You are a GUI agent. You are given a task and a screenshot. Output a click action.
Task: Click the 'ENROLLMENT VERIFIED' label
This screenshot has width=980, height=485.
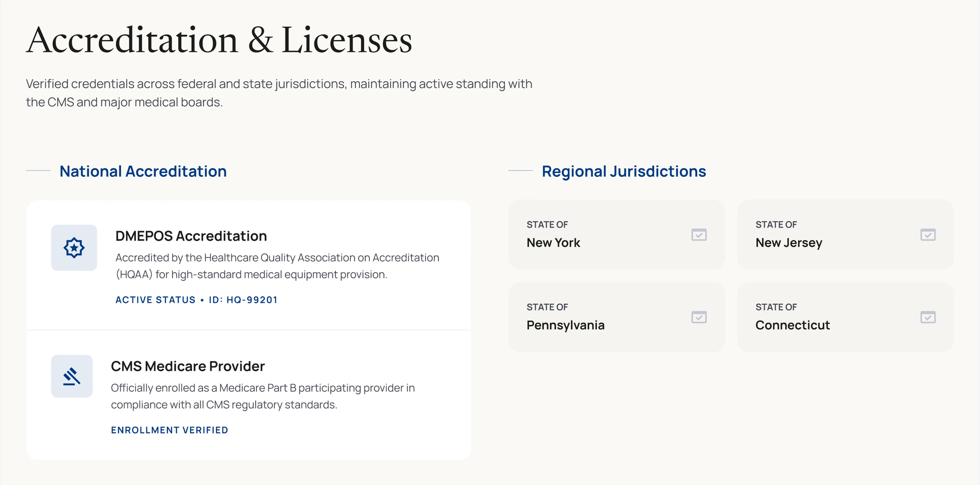click(x=169, y=430)
